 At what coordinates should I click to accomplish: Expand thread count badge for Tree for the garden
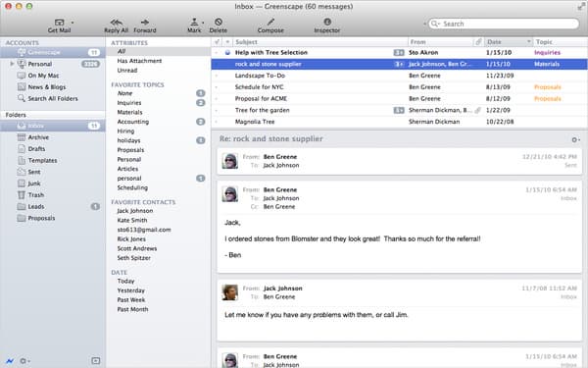click(x=399, y=110)
